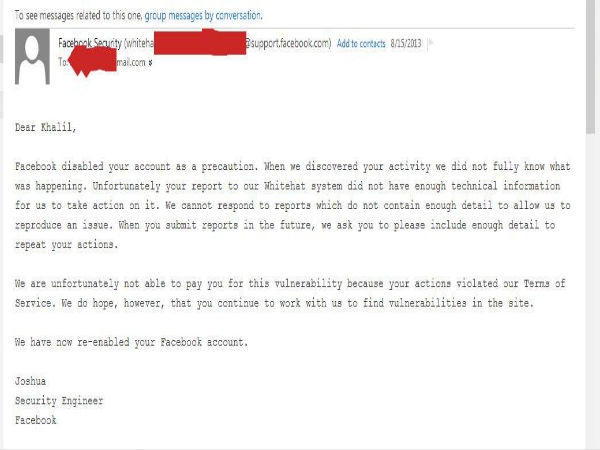Click the sender's gray profile avatar

tap(32, 57)
